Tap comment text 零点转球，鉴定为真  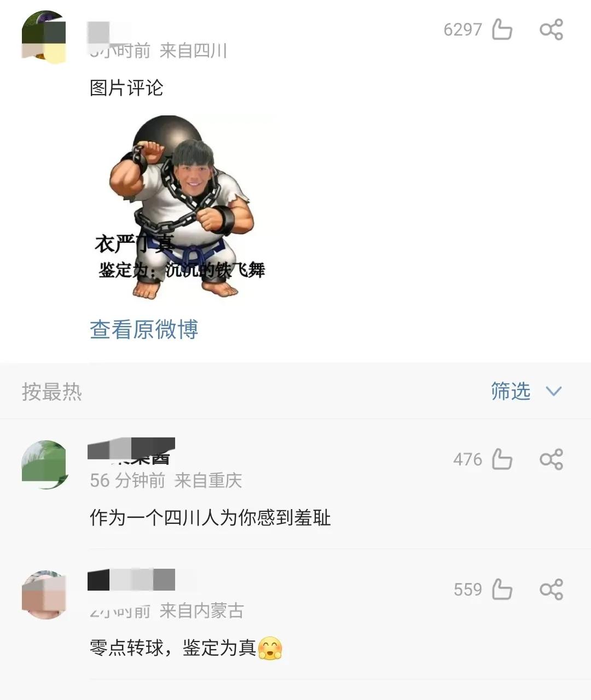coord(173,647)
